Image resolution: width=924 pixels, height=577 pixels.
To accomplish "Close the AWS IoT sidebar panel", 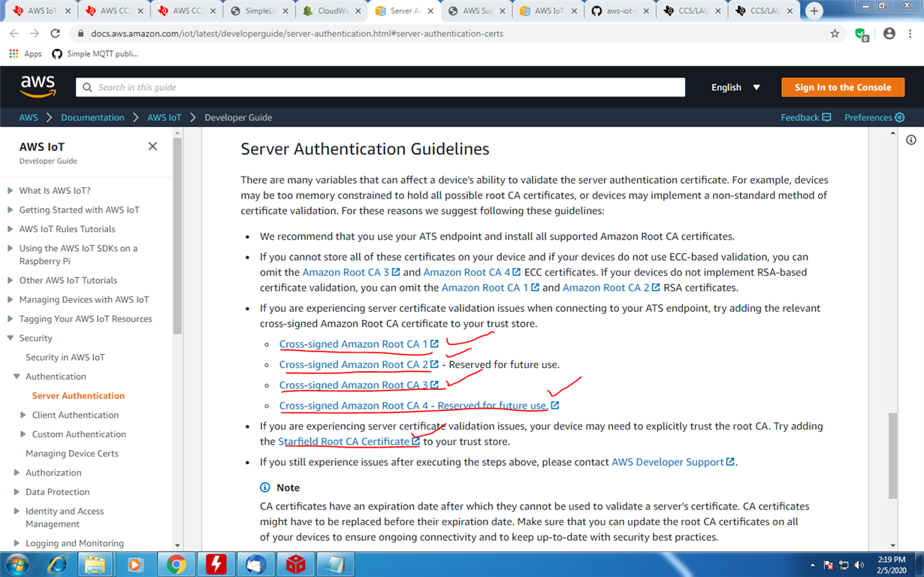I will pos(152,147).
